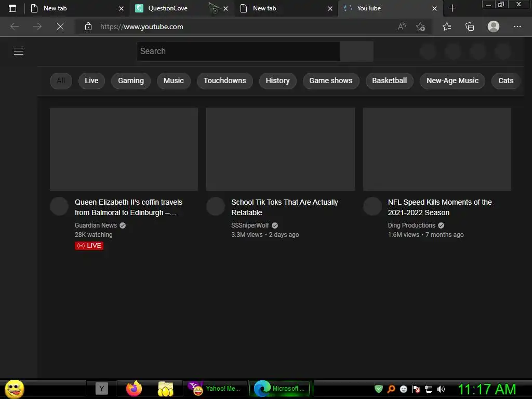Image resolution: width=532 pixels, height=399 pixels.
Task: Filter videos by Gaming chip
Action: pos(131,81)
